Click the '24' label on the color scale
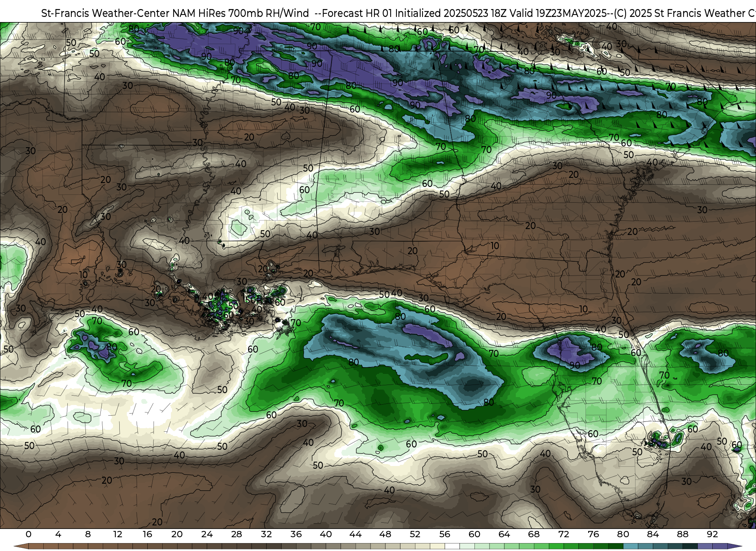 tap(207, 534)
